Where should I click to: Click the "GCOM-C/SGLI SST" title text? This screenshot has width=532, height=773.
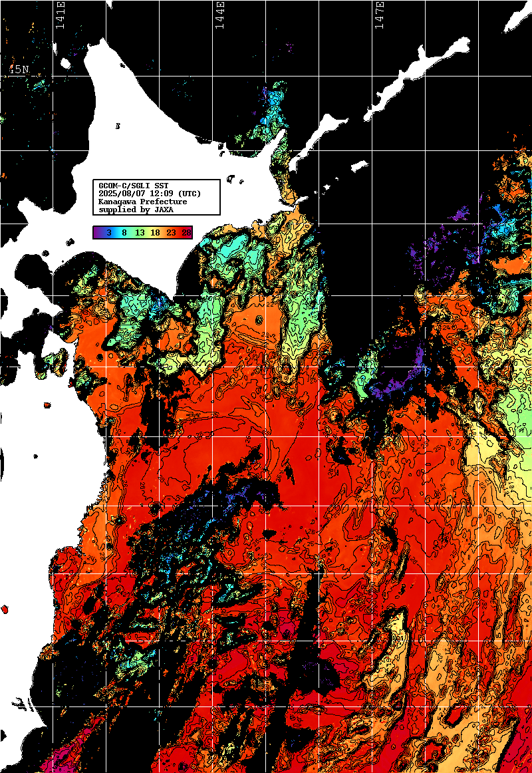click(134, 186)
